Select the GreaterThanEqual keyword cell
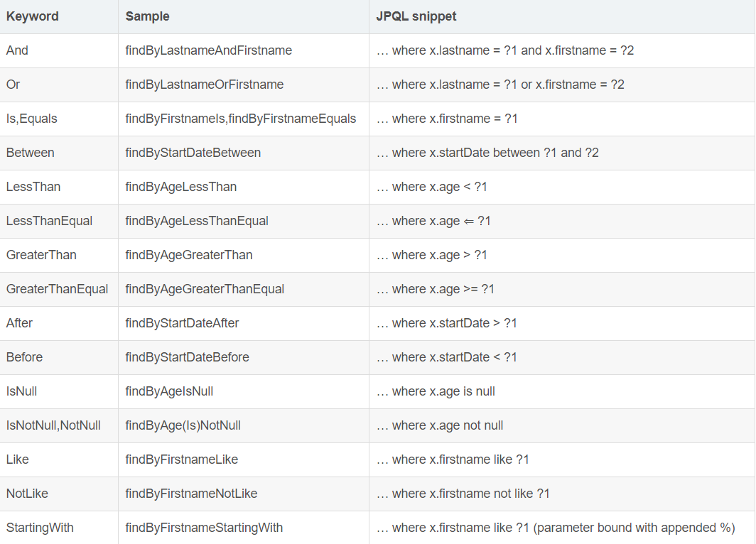 (57, 289)
